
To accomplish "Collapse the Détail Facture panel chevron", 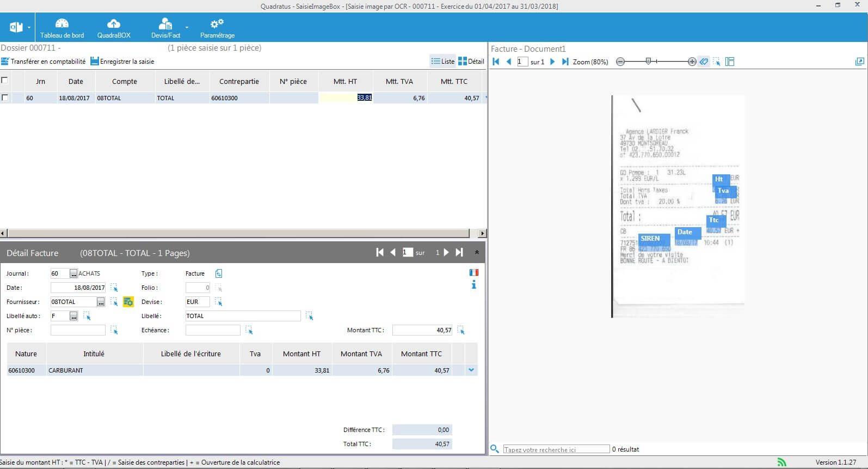I will coord(477,252).
